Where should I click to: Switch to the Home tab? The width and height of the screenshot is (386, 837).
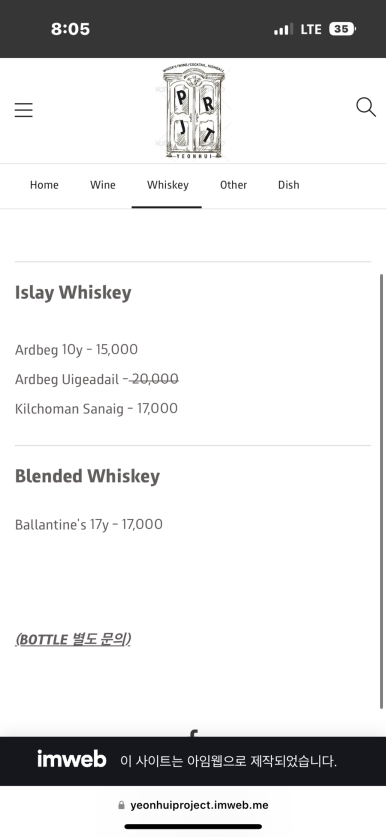44,185
